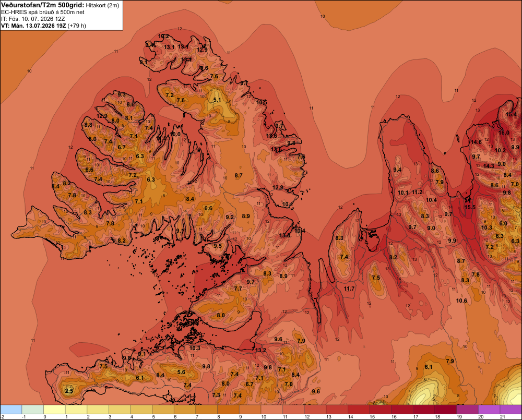Click the 10.6 temperature value on the map

tap(461, 301)
